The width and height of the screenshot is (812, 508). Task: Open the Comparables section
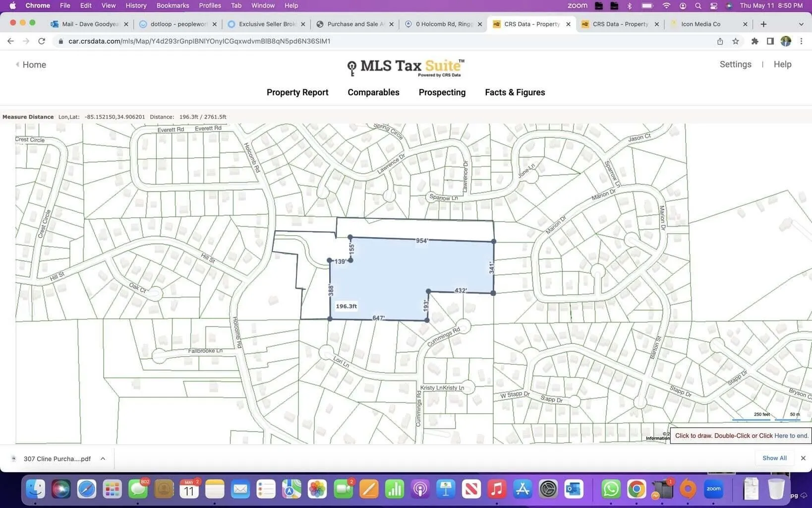(x=373, y=92)
